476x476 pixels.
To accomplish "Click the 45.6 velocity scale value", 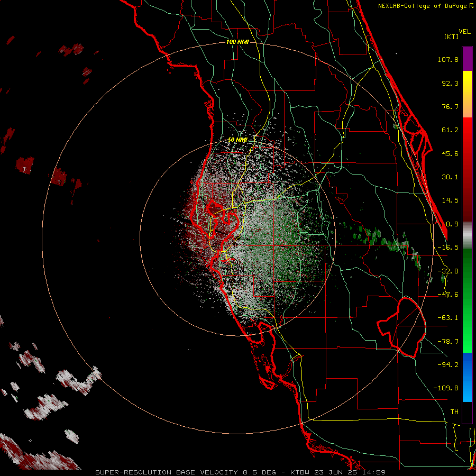I will [450, 153].
